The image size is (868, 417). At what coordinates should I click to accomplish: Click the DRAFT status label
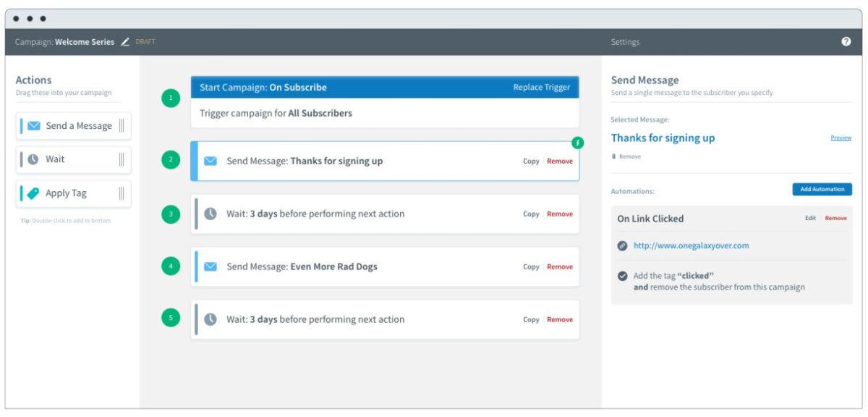(x=145, y=42)
